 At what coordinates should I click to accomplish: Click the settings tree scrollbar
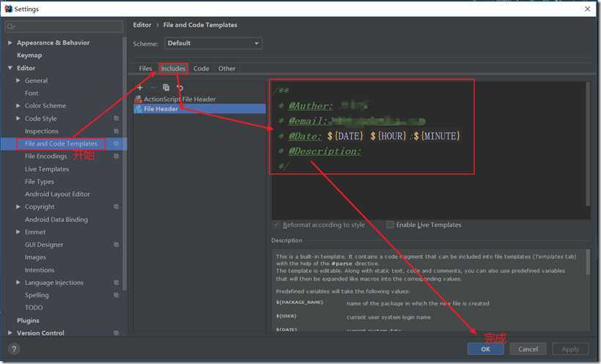coord(125,165)
